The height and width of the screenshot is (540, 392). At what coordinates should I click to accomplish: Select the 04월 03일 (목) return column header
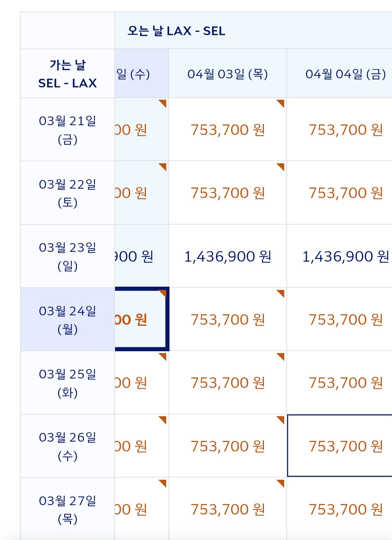click(228, 74)
